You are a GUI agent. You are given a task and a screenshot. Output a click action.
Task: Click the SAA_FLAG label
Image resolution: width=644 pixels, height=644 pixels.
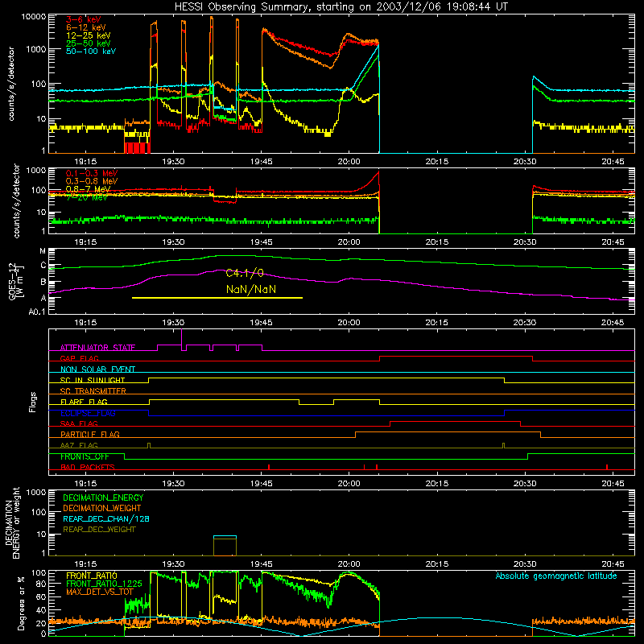(x=79, y=423)
